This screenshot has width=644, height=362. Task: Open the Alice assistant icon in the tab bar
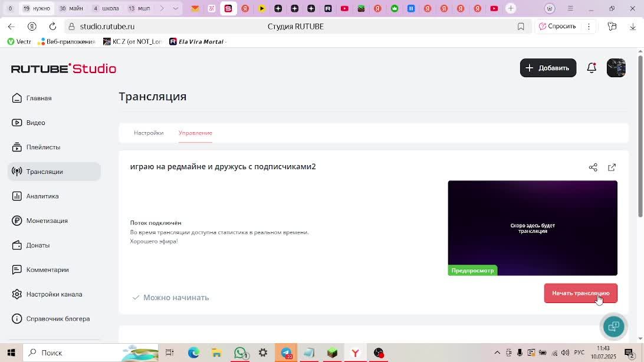(550, 8)
